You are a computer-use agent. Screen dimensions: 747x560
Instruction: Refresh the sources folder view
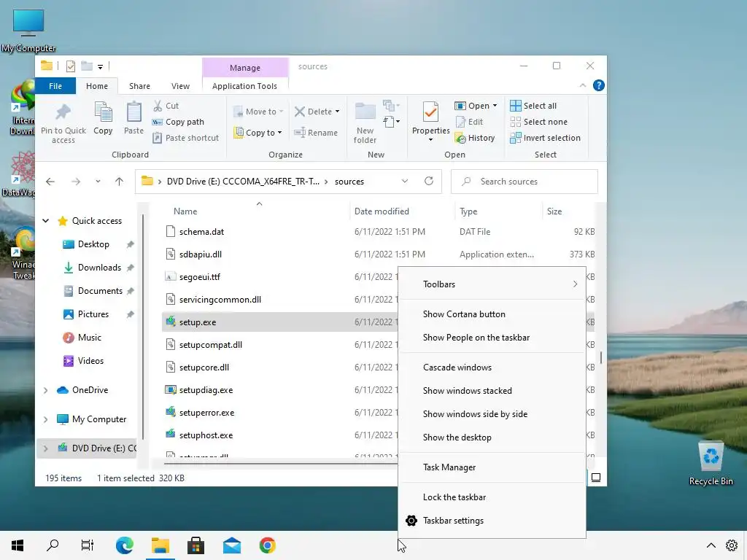click(429, 181)
